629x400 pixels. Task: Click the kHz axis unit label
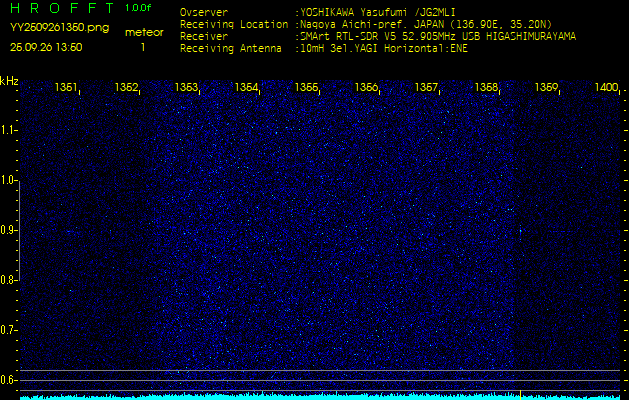(x=9, y=81)
